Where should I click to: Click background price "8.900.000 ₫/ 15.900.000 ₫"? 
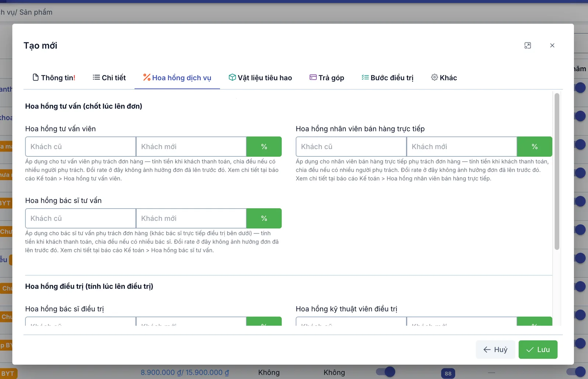[185, 372]
